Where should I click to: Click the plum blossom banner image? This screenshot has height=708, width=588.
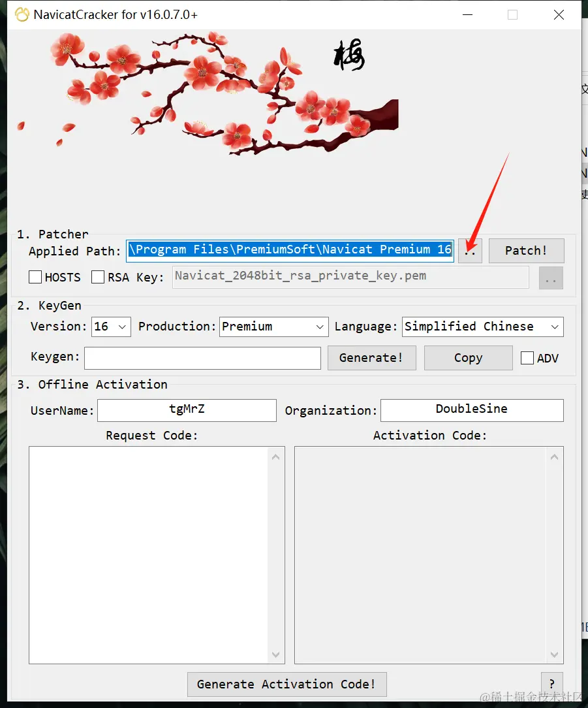click(x=208, y=94)
